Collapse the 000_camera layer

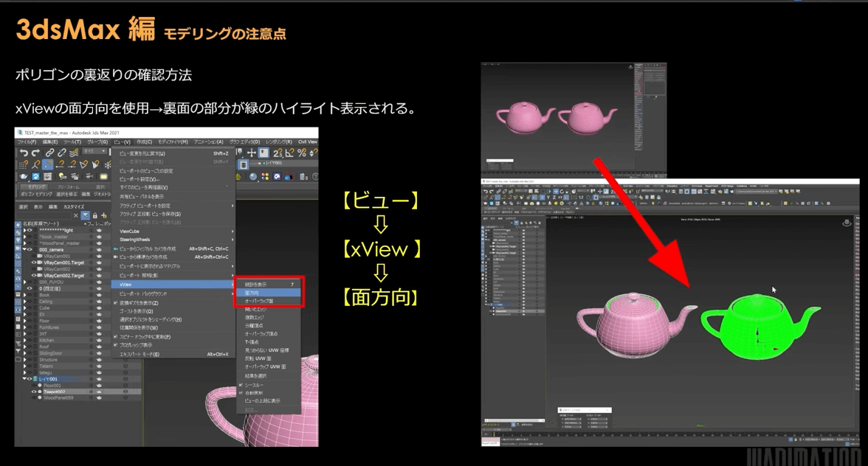point(24,250)
